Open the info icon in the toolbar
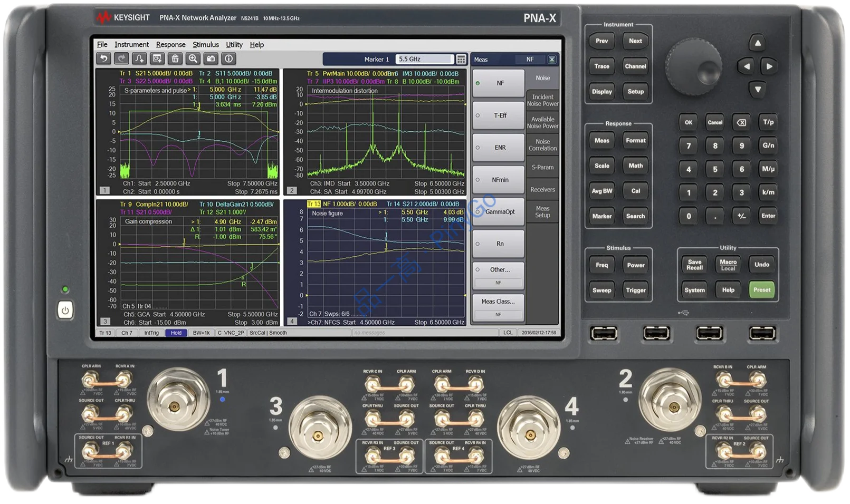 point(228,59)
